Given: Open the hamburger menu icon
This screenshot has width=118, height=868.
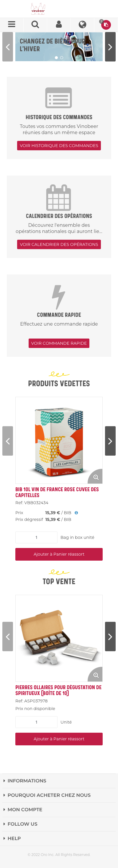Looking at the screenshot, I should click(x=12, y=25).
